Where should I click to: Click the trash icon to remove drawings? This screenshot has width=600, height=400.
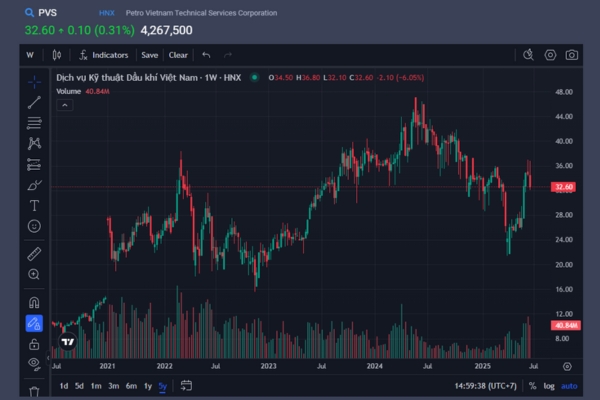(x=34, y=391)
